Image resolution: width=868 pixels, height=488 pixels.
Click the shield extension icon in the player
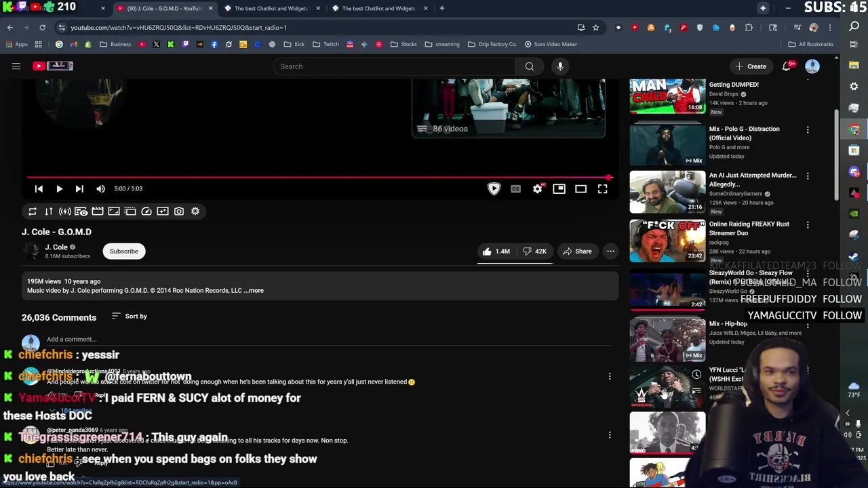(494, 189)
